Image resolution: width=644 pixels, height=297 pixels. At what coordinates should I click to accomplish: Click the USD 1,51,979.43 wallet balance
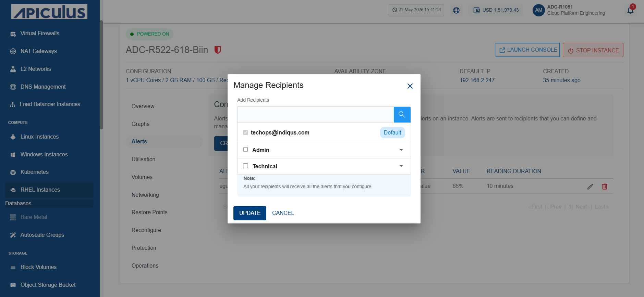tap(496, 10)
